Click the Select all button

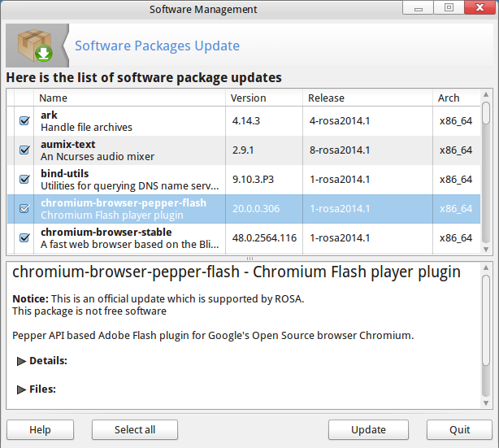coord(135,429)
